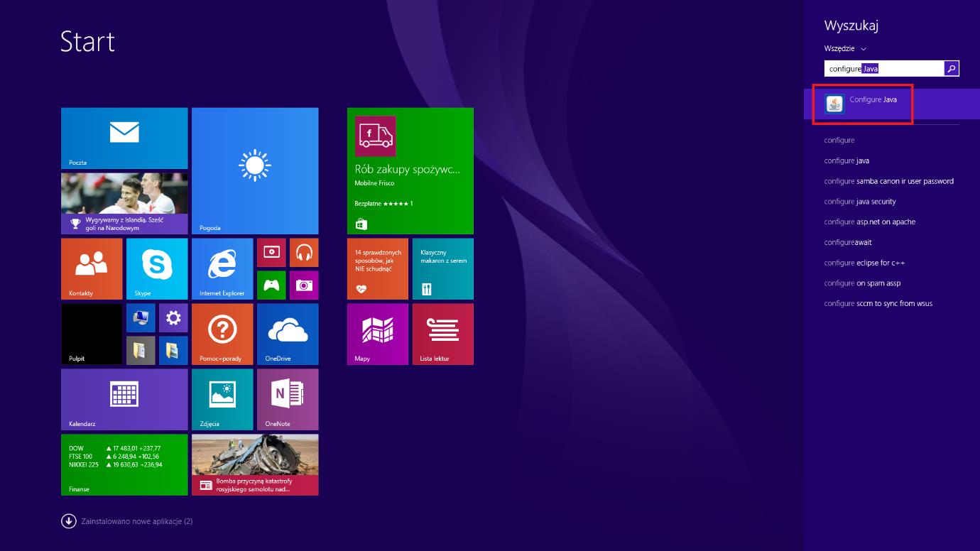Click the Java icon in search results
This screenshot has height=551, width=980.
[834, 104]
